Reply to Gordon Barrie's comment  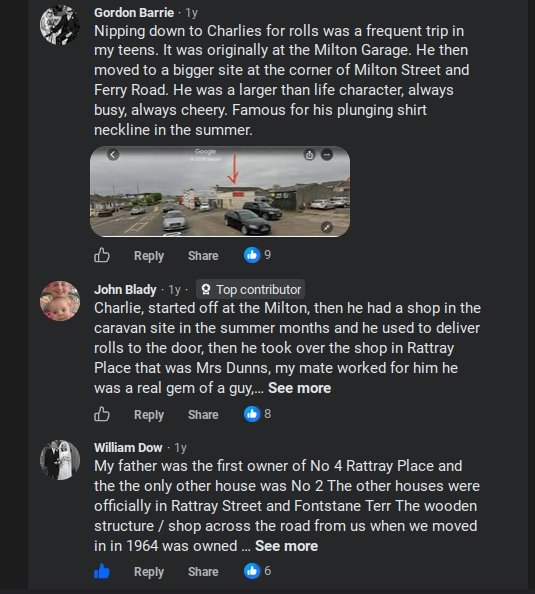click(x=149, y=256)
